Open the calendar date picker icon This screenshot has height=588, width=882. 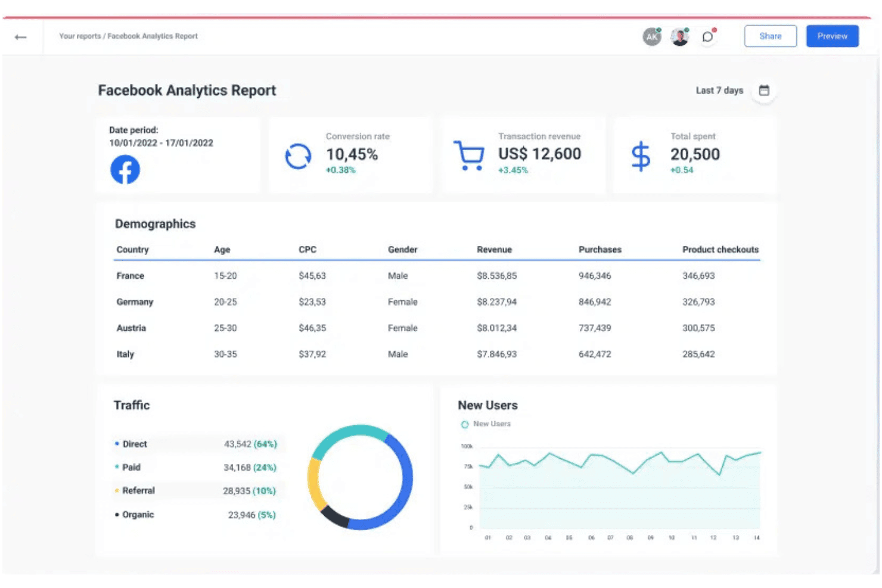[764, 91]
